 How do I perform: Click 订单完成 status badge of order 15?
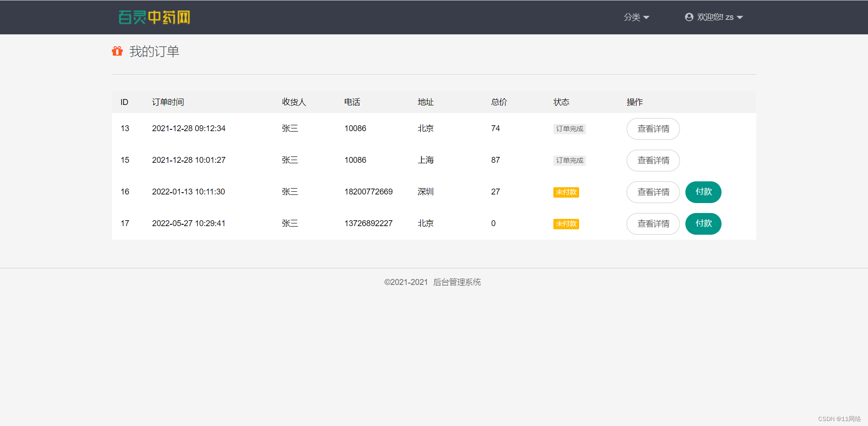point(570,161)
